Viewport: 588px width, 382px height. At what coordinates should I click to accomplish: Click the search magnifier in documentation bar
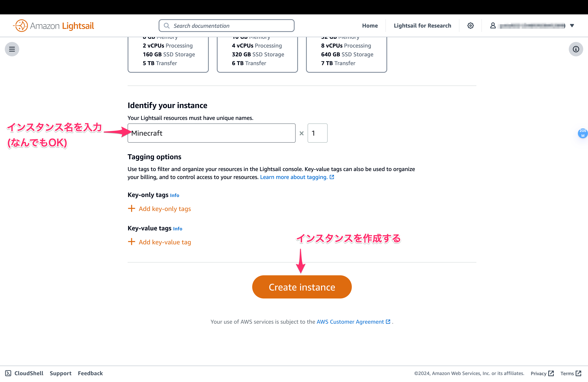[167, 25]
